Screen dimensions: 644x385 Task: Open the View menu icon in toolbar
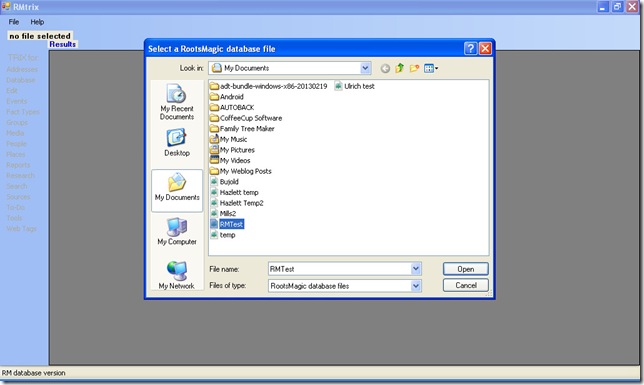point(431,68)
